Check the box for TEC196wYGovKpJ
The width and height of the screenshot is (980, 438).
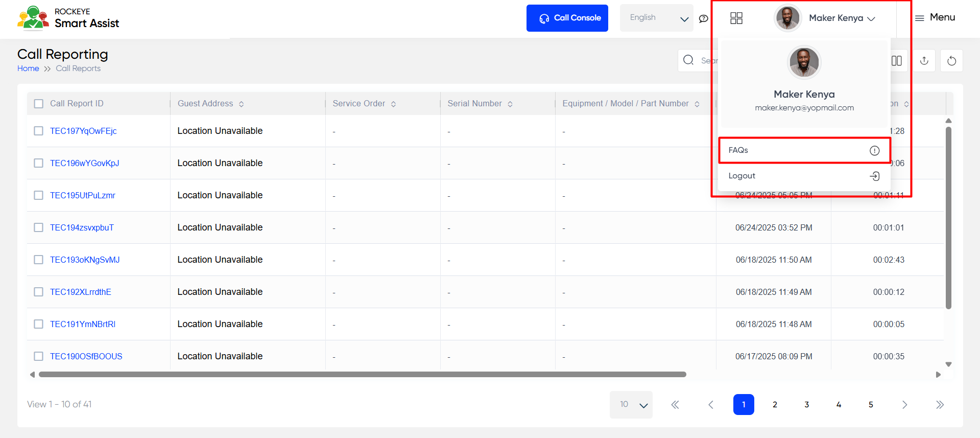[x=39, y=163]
